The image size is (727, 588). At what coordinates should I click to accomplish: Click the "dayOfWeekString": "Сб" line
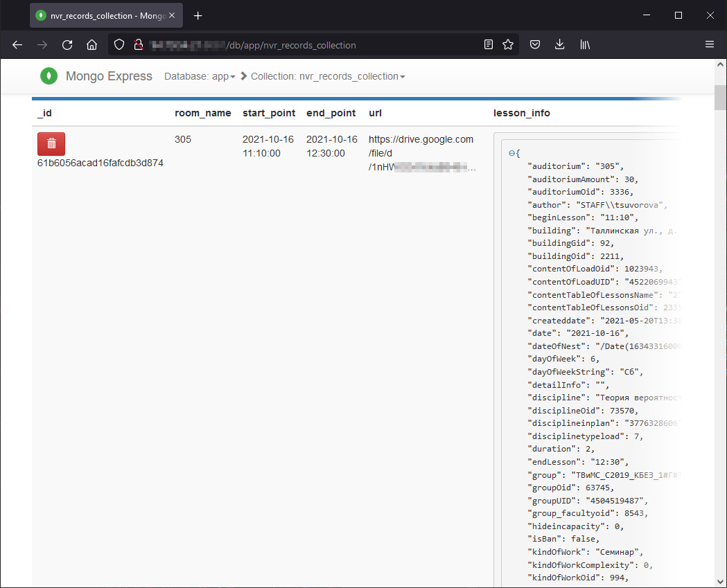(x=586, y=372)
